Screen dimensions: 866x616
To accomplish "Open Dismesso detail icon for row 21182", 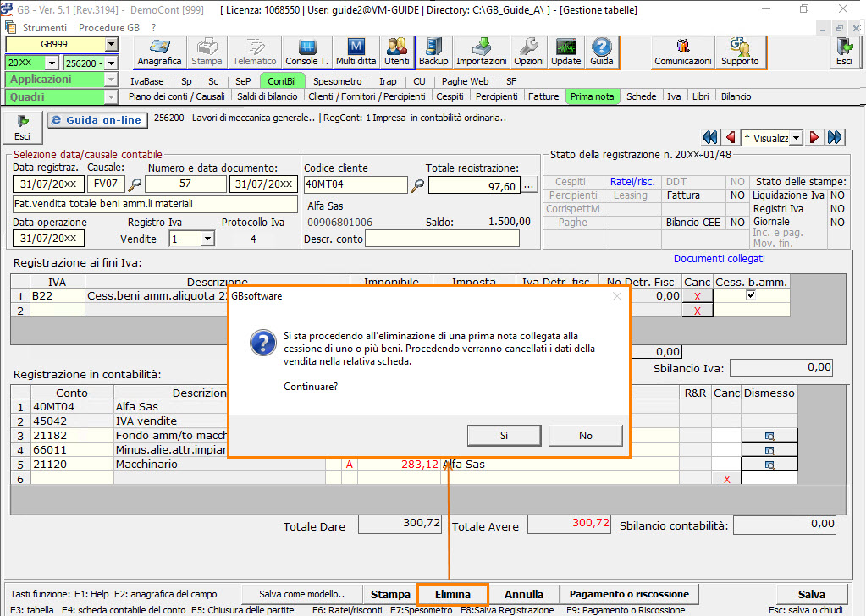I will click(x=769, y=436).
